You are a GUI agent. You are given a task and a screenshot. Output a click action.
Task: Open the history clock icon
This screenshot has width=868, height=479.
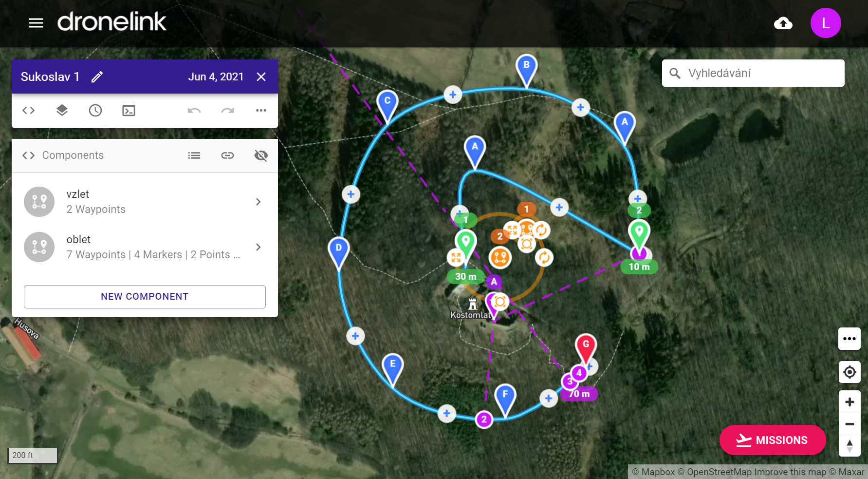click(x=95, y=111)
